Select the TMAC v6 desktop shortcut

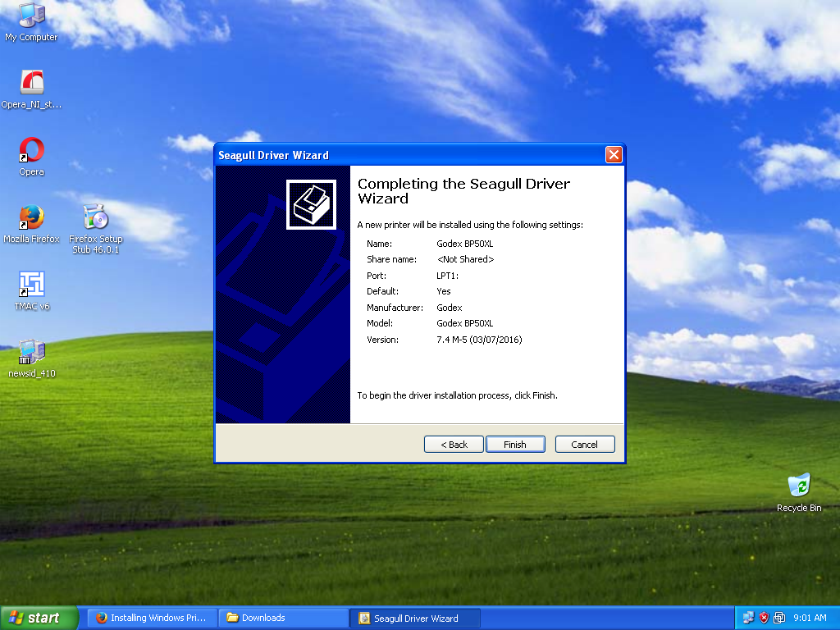coord(32,291)
